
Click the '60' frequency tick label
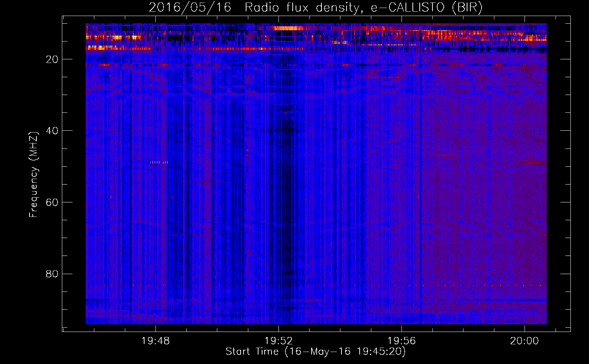tap(52, 203)
